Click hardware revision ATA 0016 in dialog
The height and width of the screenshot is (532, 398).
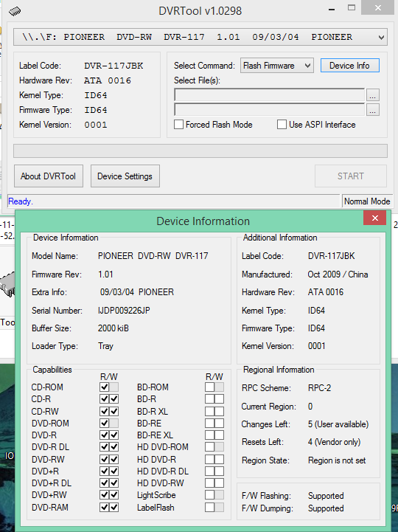[x=326, y=292]
